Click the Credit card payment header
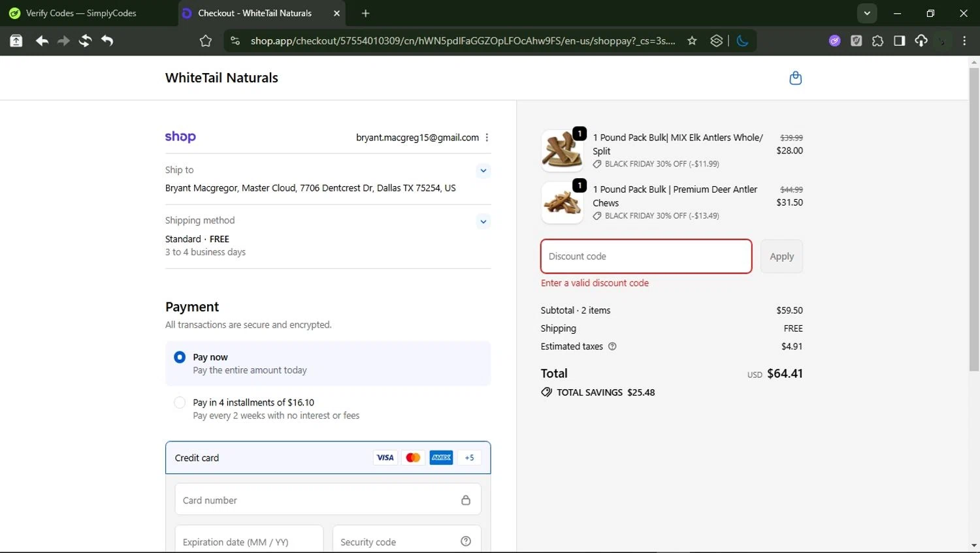 (x=328, y=458)
